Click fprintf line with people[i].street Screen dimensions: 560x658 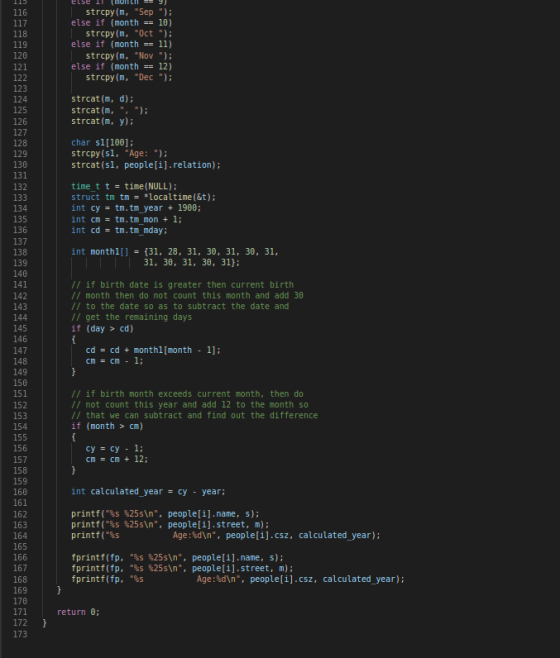tap(182, 568)
